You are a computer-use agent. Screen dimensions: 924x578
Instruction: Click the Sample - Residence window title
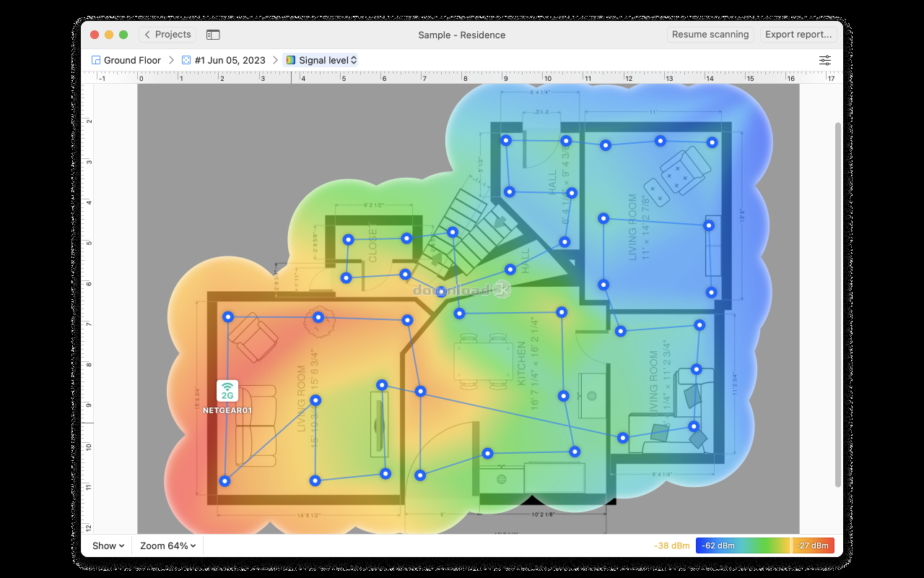coord(462,35)
